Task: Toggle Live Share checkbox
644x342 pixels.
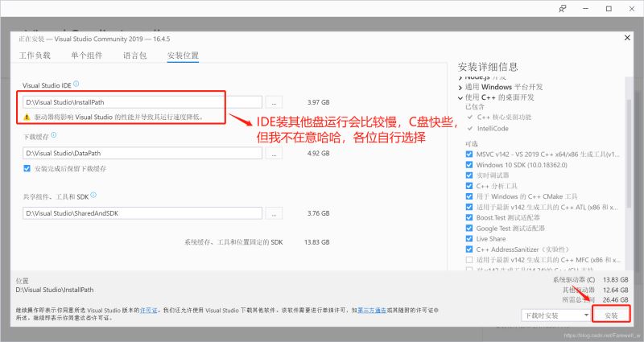Action: pyautogui.click(x=469, y=238)
